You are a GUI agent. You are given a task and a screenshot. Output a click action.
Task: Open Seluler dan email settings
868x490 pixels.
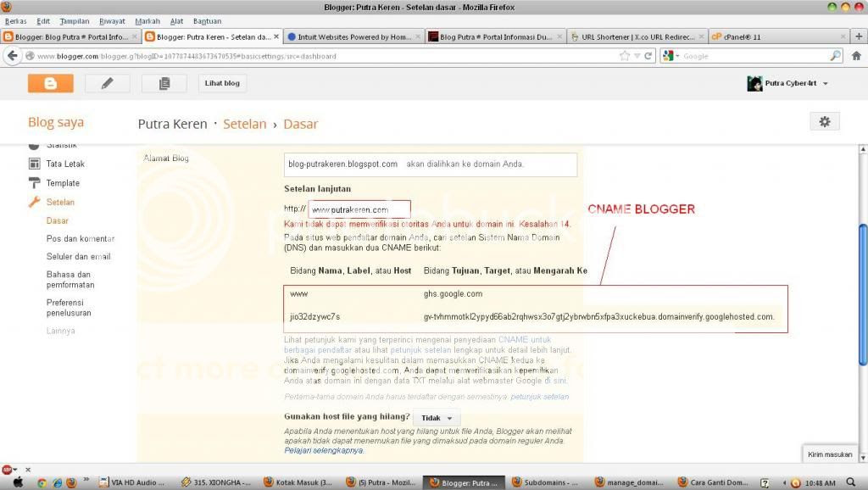[x=79, y=256]
